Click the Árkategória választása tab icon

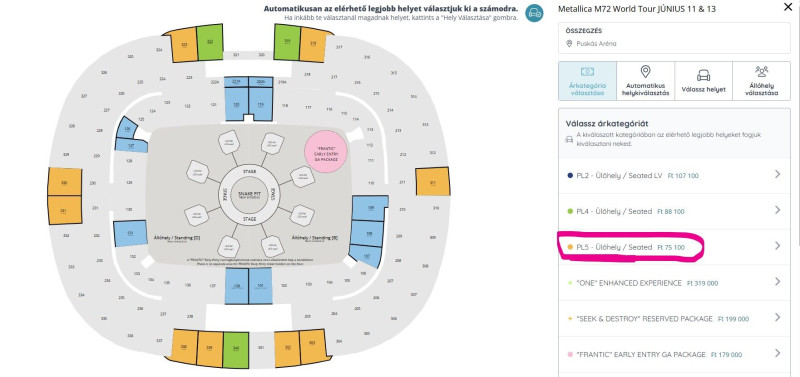tap(587, 72)
